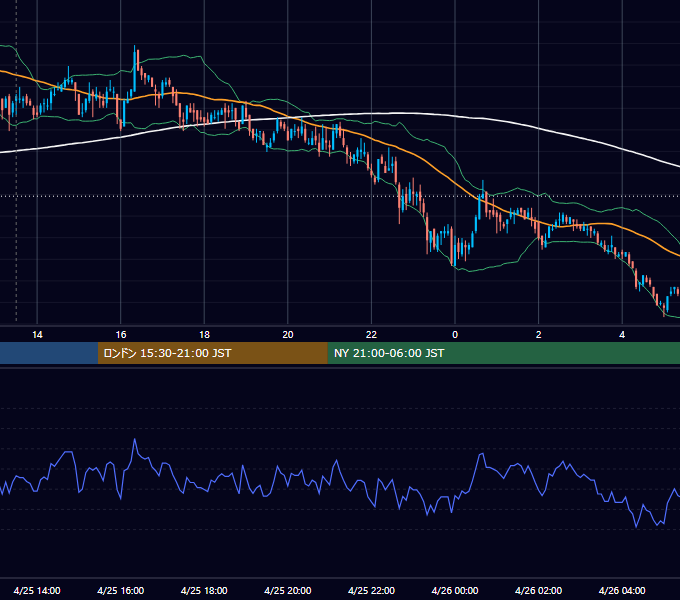Click the '0' hour label on price chart axis
Viewport: 680px width, 600px height.
(455, 335)
